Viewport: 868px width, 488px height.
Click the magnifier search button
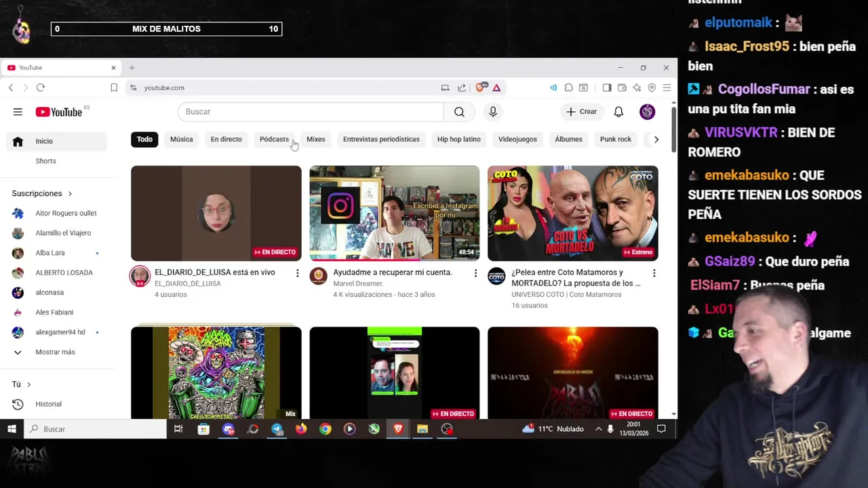(x=459, y=112)
